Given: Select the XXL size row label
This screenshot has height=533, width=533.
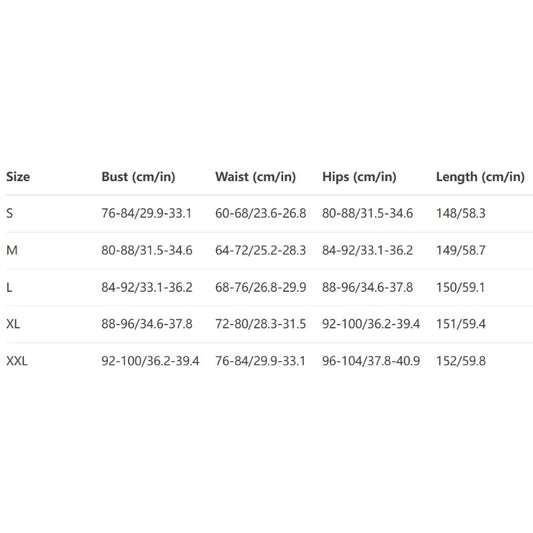Looking at the screenshot, I should (x=17, y=361).
